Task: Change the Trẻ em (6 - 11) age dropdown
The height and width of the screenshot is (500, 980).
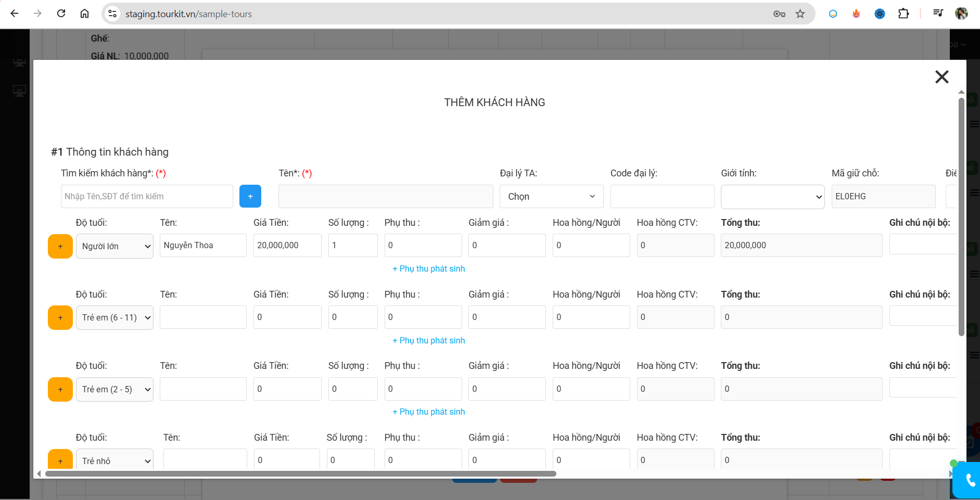Action: click(x=114, y=317)
